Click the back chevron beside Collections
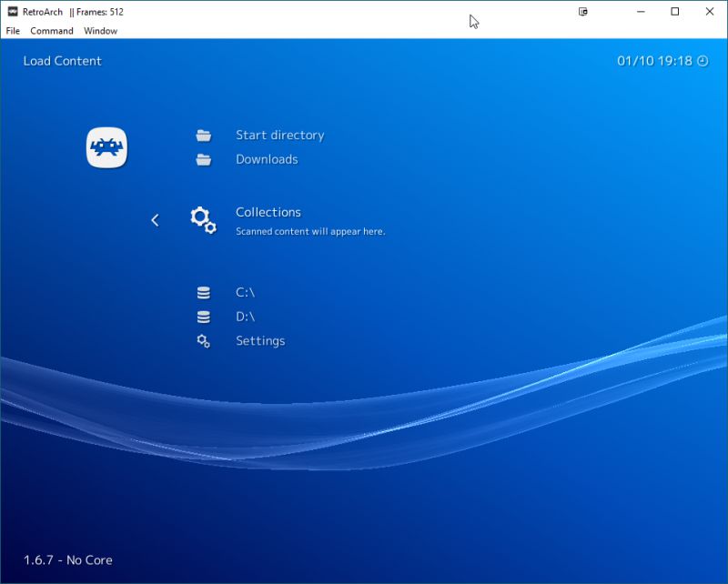This screenshot has width=728, height=584. coord(155,219)
